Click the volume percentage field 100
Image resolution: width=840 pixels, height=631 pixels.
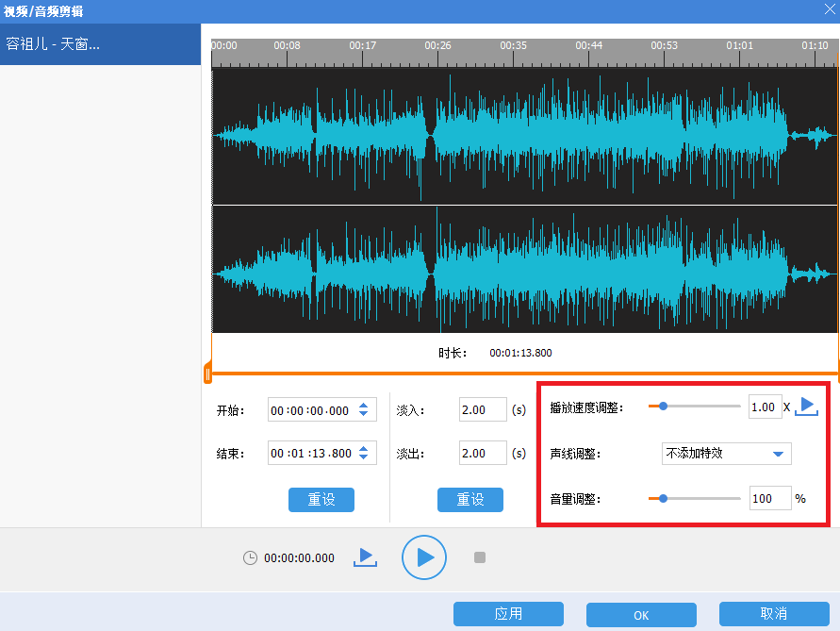click(x=770, y=499)
